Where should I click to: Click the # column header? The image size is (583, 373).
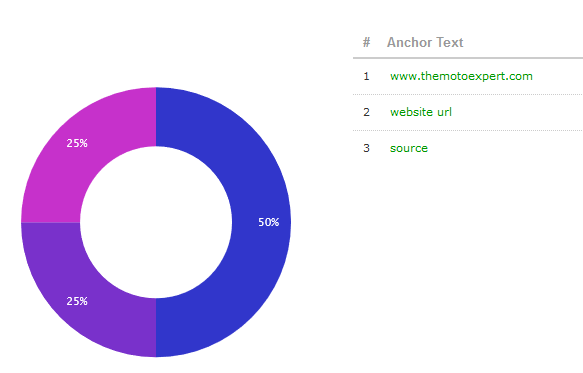[x=367, y=42]
